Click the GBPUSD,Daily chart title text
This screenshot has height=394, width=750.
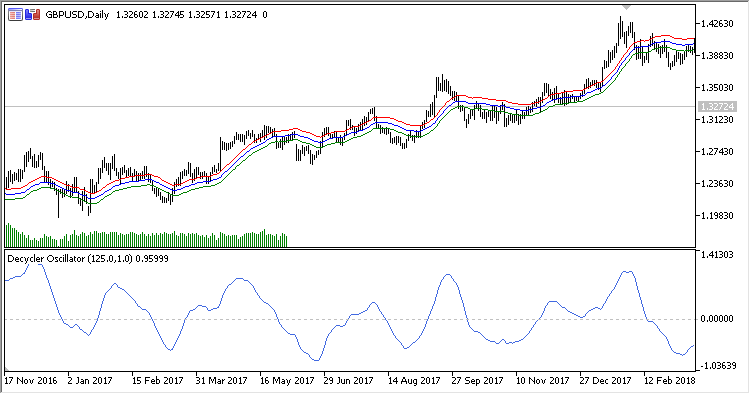coord(77,15)
